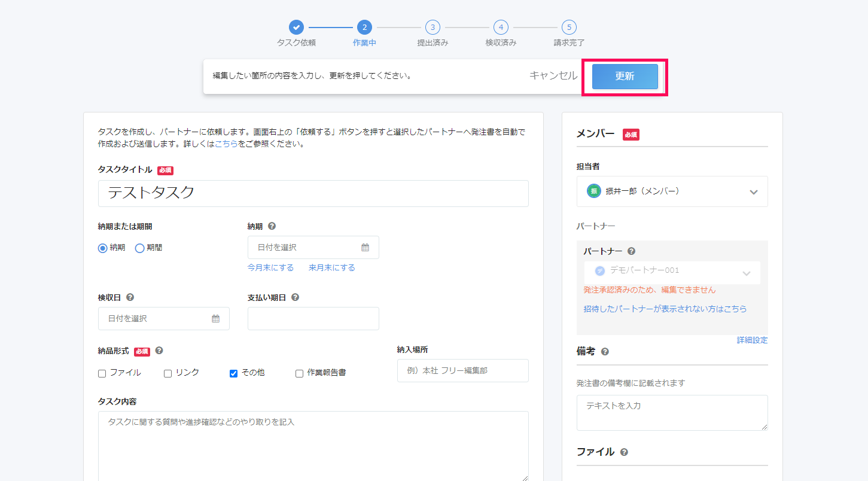Click help icon next to ファイル heading
This screenshot has height=481, width=868.
click(x=624, y=452)
